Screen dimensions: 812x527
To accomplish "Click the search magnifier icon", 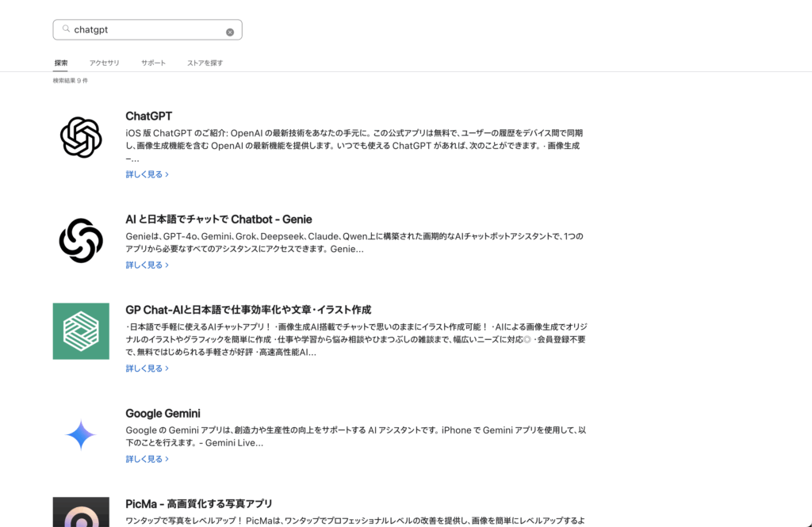I will (66, 29).
